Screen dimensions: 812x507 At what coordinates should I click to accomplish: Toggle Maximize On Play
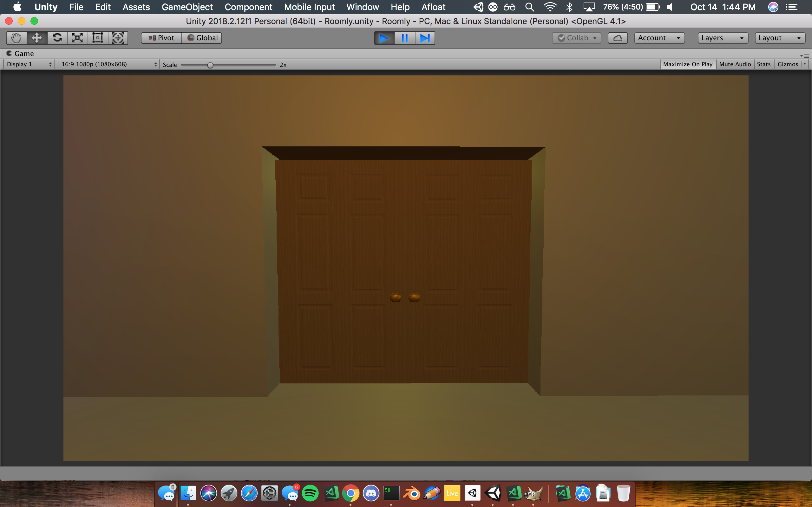(x=688, y=64)
